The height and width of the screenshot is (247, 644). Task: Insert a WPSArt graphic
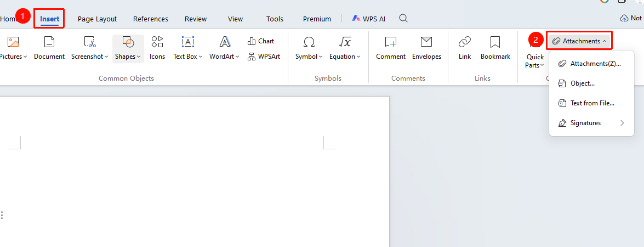tap(264, 57)
